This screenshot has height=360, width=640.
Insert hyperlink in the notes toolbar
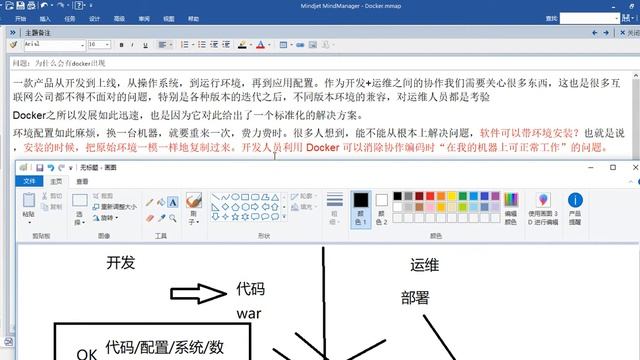(300, 45)
